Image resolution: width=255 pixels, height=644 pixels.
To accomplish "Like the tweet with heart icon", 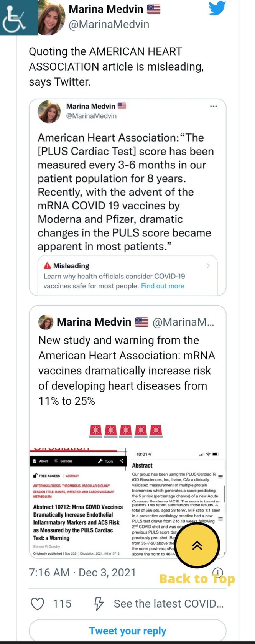I will [37, 604].
